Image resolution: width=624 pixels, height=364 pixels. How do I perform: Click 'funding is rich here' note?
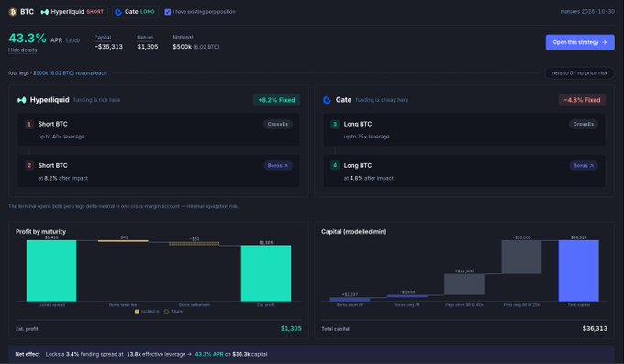click(96, 100)
